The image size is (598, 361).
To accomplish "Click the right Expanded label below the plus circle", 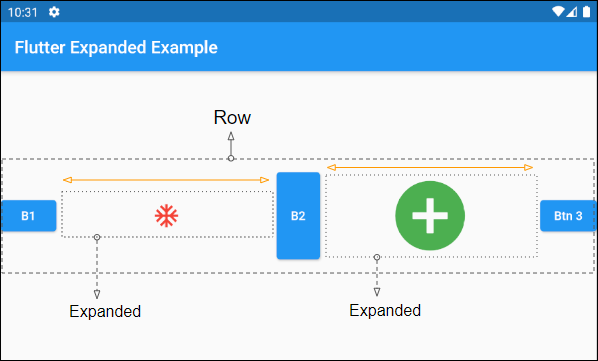I will [x=385, y=311].
